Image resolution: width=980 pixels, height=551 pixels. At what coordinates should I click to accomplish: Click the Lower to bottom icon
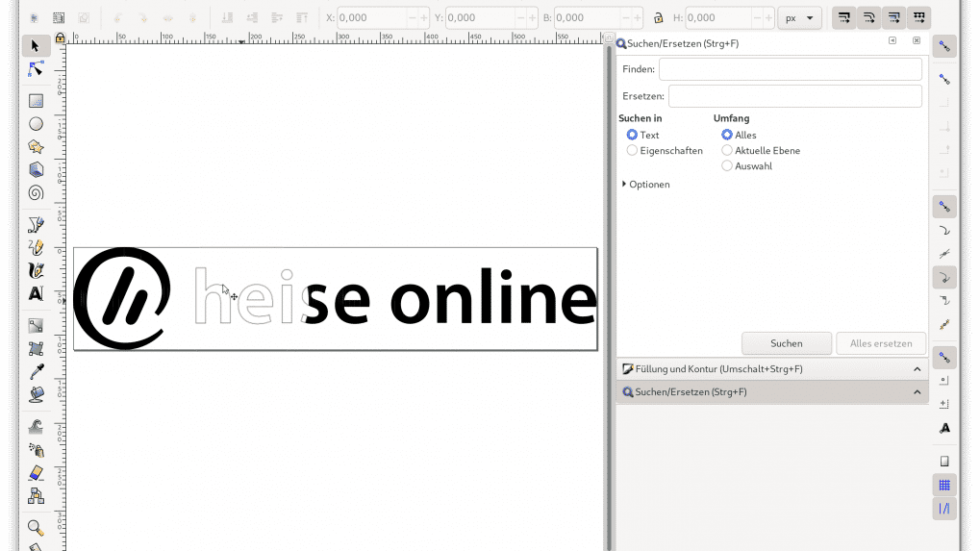point(228,18)
